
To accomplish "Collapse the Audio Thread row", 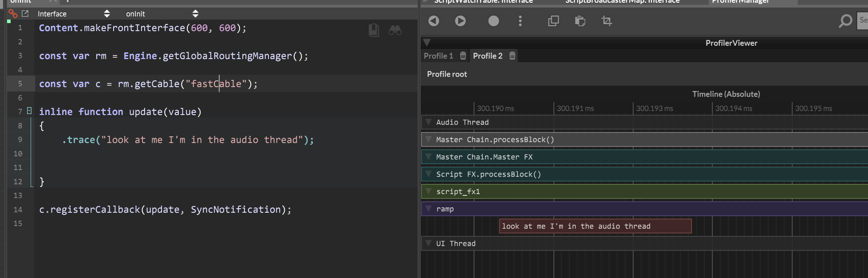I will pos(428,122).
